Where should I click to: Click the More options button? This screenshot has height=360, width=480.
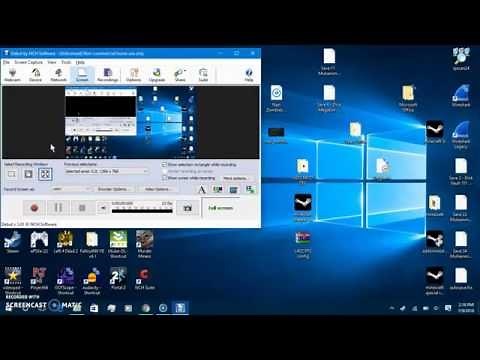tap(235, 178)
